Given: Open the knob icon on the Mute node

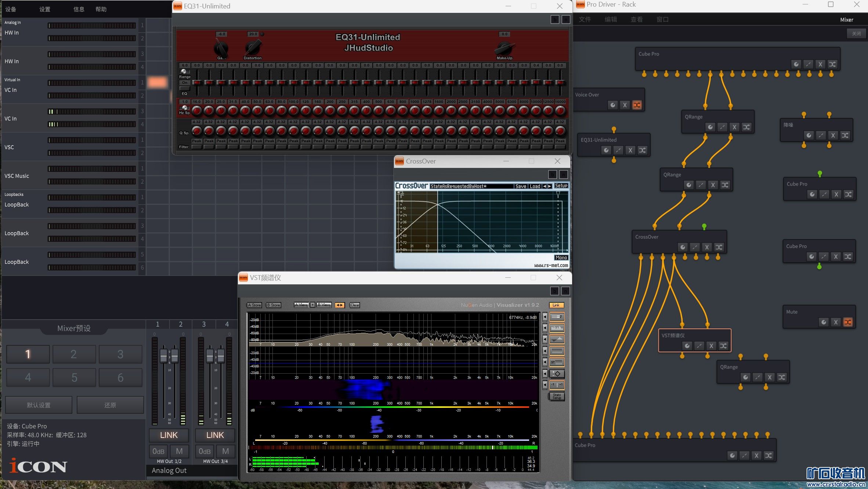Looking at the screenshot, I should [824, 322].
